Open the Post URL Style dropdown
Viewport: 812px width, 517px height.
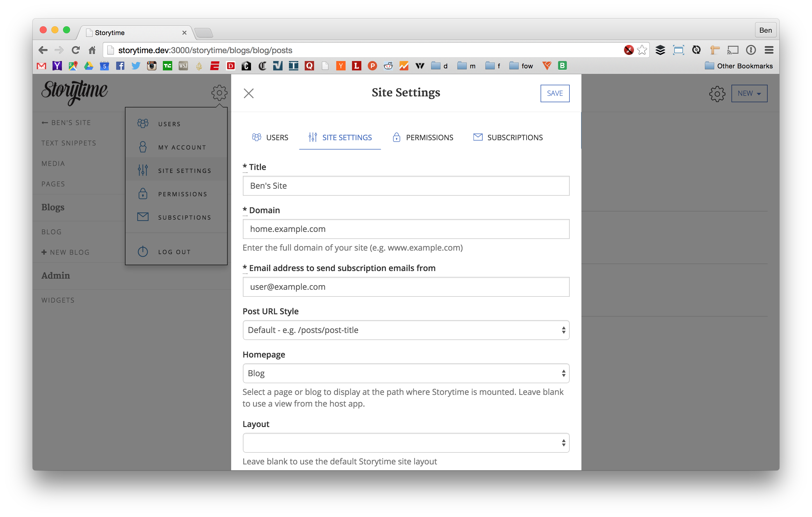pyautogui.click(x=406, y=330)
